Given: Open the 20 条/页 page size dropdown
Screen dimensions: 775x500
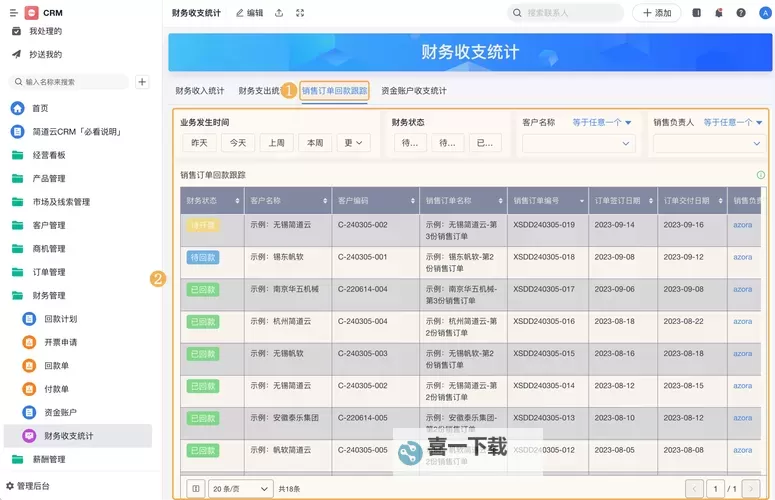Looking at the screenshot, I should (241, 489).
